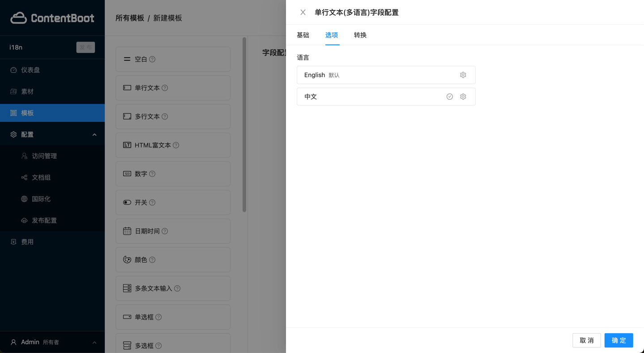Click the 国际化 globe icon
The image size is (644, 353).
[x=24, y=199]
